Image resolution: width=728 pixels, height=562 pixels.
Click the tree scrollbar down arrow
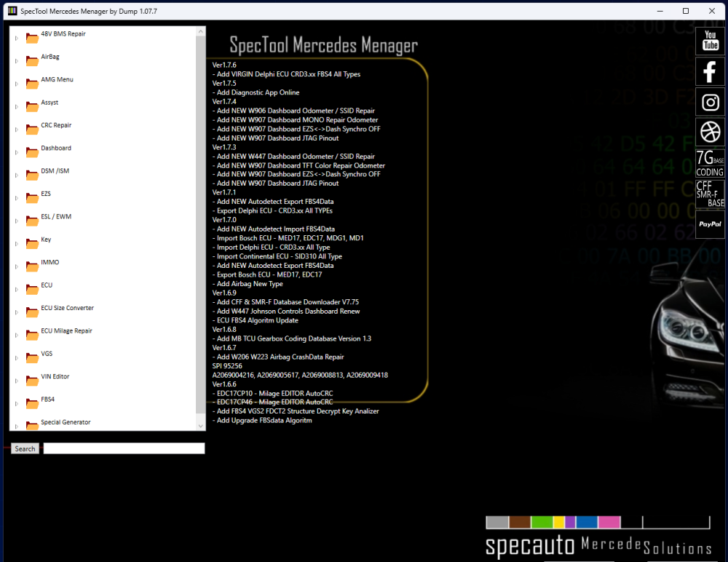(201, 426)
